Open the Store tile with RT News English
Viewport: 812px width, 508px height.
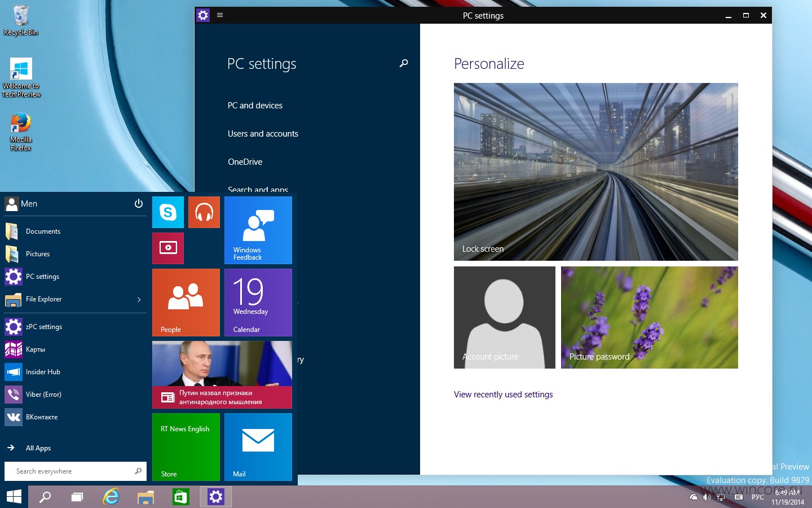[186, 447]
